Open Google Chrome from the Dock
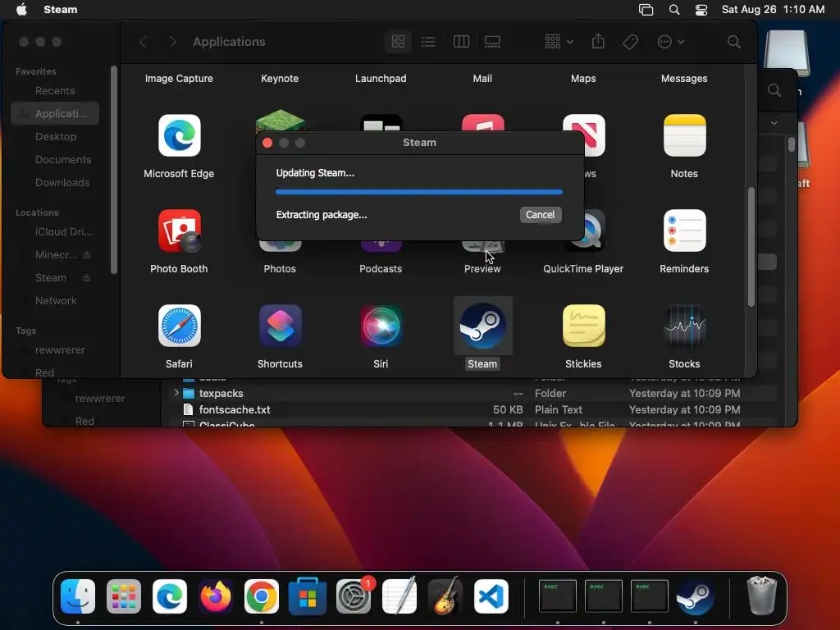The height and width of the screenshot is (630, 840). pos(262,596)
